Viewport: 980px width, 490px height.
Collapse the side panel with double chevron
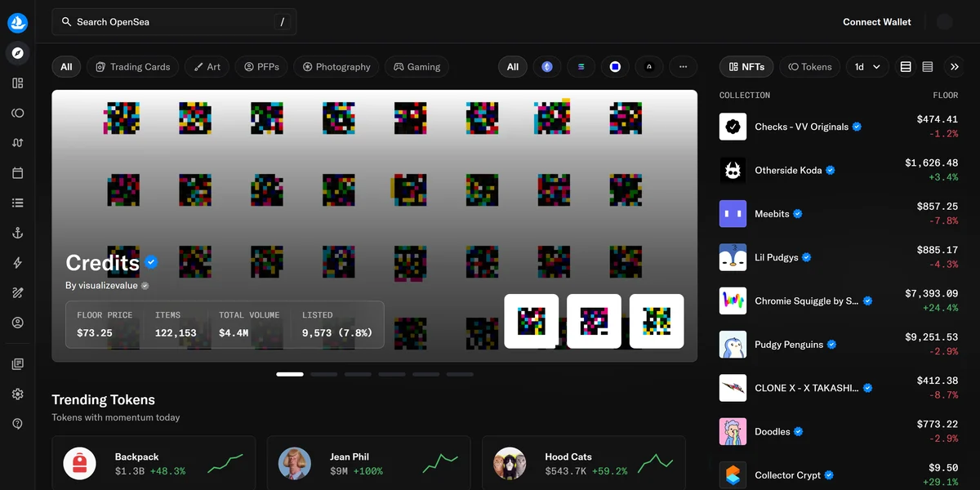955,67
